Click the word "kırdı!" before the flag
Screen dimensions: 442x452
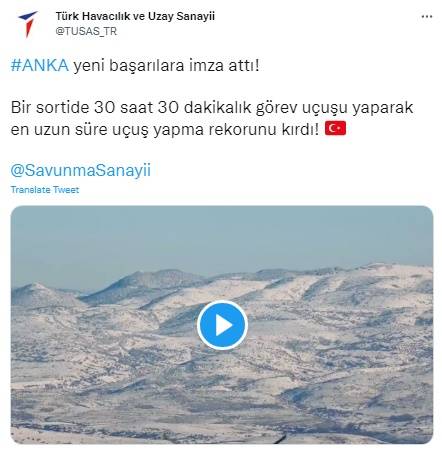coord(300,129)
